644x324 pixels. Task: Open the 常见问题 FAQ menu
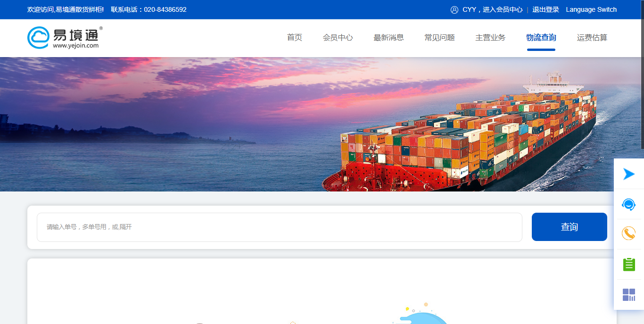440,38
